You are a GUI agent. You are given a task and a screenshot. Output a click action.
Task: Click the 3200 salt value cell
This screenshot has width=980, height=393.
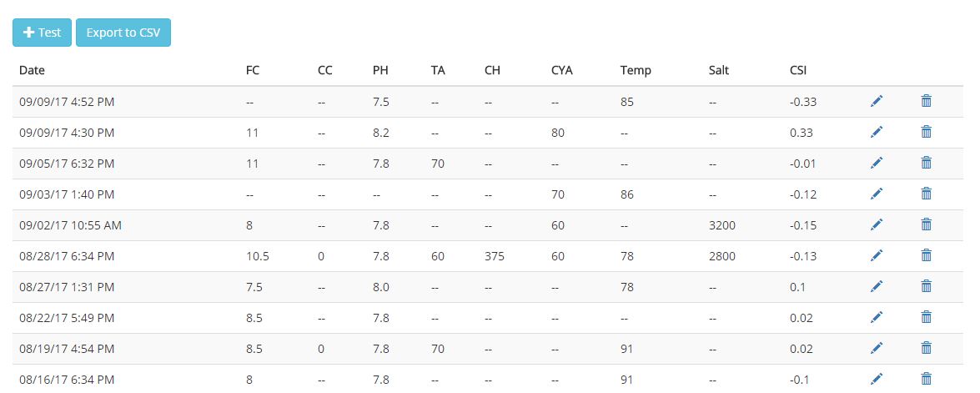(x=722, y=225)
